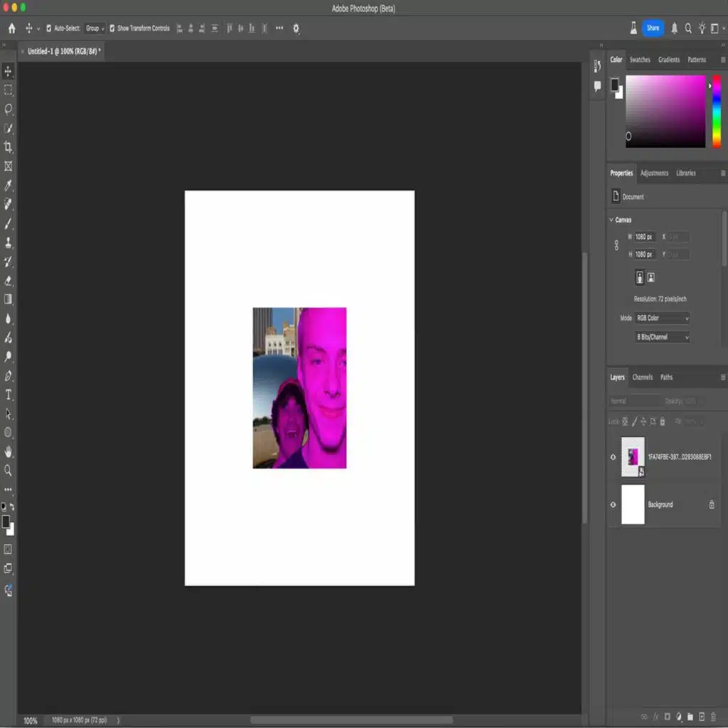Viewport: 728px width, 728px height.
Task: Select the Lasso tool
Action: [x=9, y=109]
